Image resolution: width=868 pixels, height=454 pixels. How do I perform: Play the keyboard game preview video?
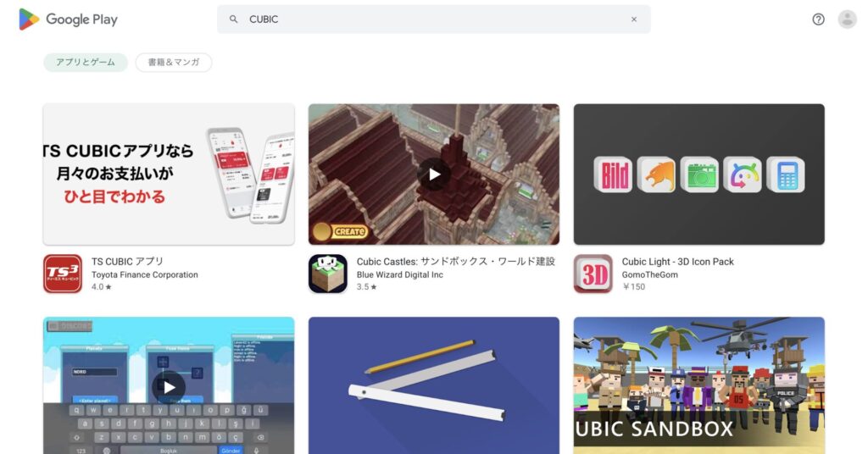(169, 387)
